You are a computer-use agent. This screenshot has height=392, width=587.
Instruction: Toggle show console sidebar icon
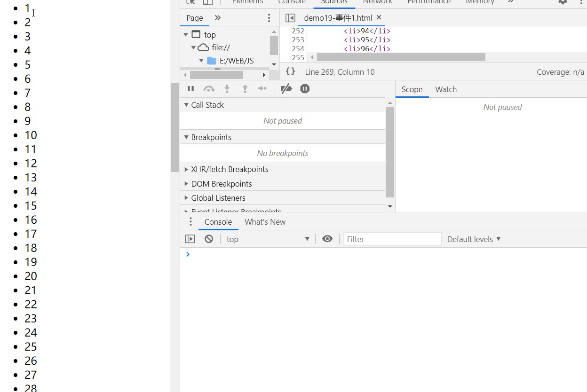tap(190, 239)
